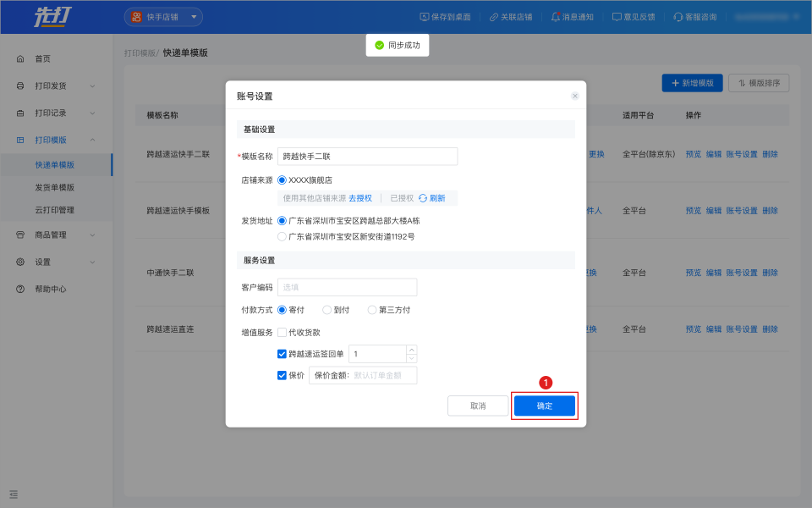
Task: Click the 设置 gear icon in sidebar
Action: [x=20, y=262]
